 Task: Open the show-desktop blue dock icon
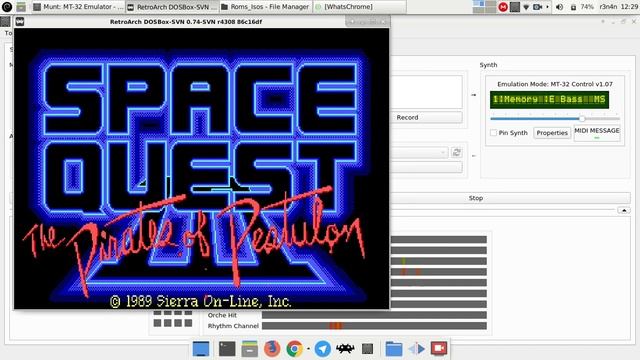[201, 349]
